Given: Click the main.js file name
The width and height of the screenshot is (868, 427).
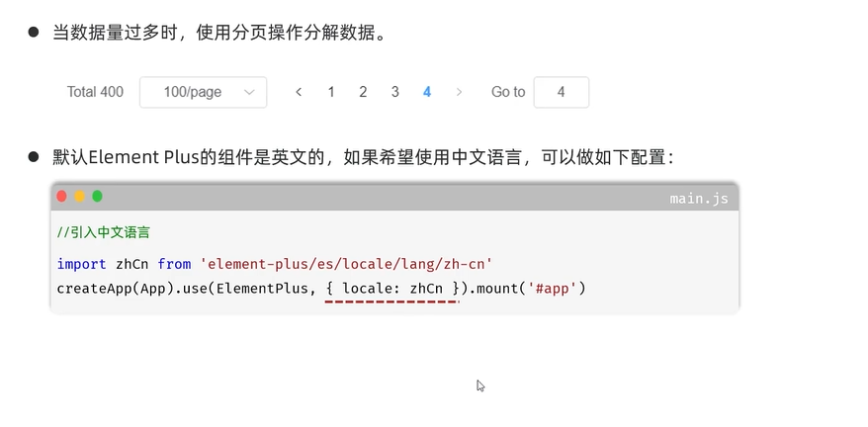Looking at the screenshot, I should [699, 199].
